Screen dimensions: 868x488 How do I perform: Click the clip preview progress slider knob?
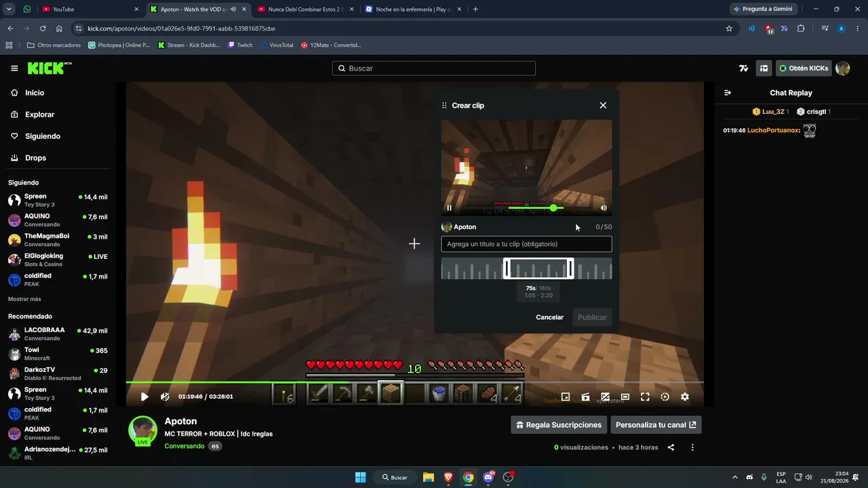[554, 208]
